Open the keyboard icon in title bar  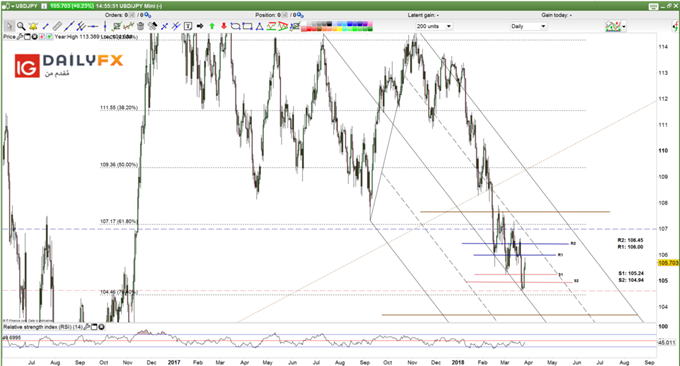click(654, 6)
